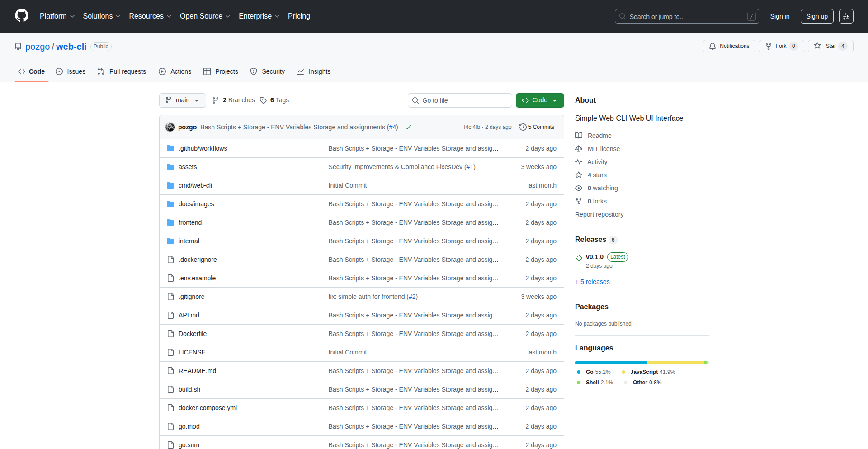Open the commit history clock icon
Screen dimensions: 868x449
click(523, 127)
